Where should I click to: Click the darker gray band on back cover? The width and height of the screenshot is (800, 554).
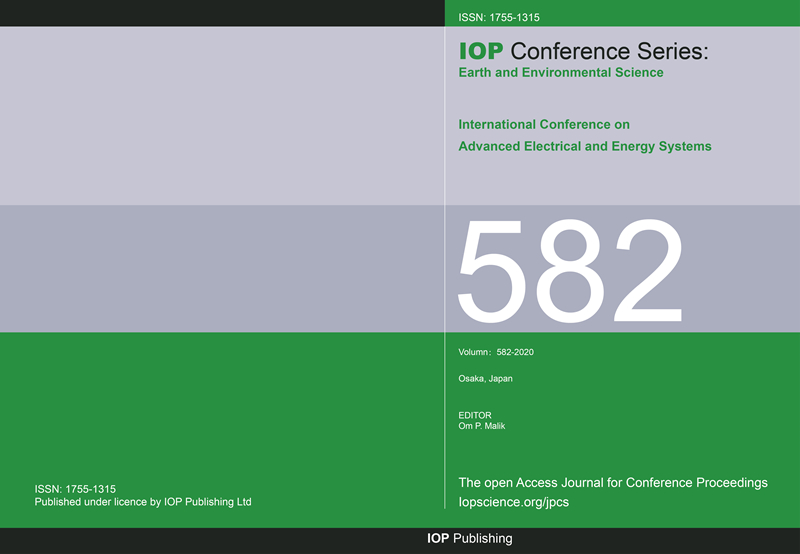(x=220, y=268)
